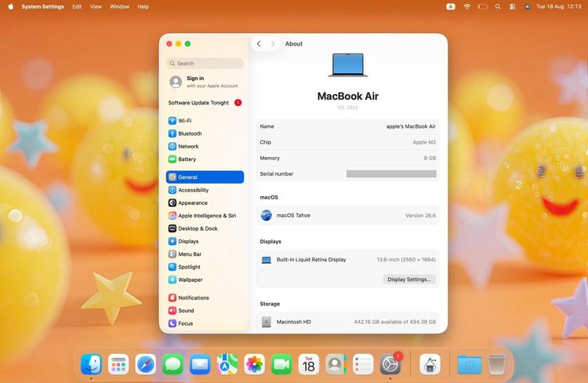The width and height of the screenshot is (588, 383).
Task: Go back with the back arrow
Action: [x=259, y=43]
